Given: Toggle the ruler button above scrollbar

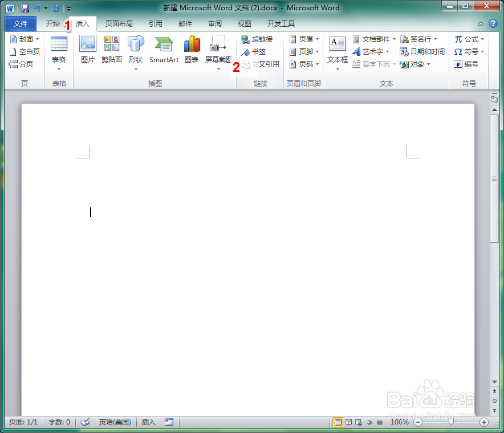Looking at the screenshot, I should click(494, 99).
